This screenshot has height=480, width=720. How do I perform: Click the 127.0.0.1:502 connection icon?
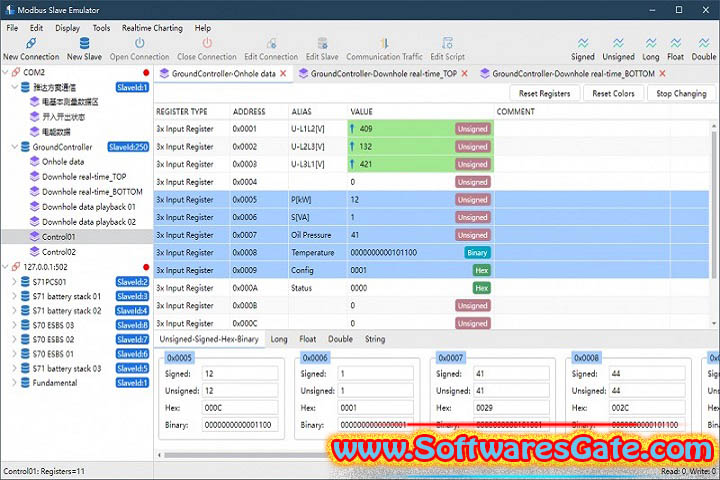16,267
